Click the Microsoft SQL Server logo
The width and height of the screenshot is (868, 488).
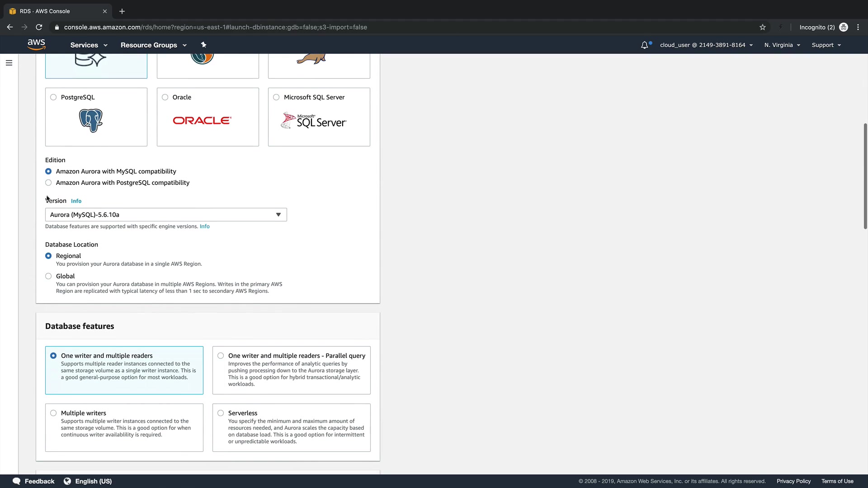point(314,121)
